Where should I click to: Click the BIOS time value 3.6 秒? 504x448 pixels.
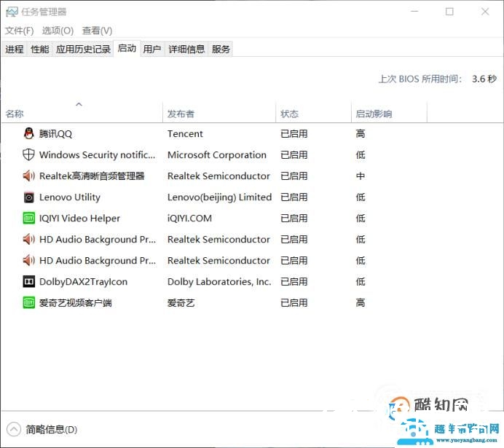tap(484, 79)
